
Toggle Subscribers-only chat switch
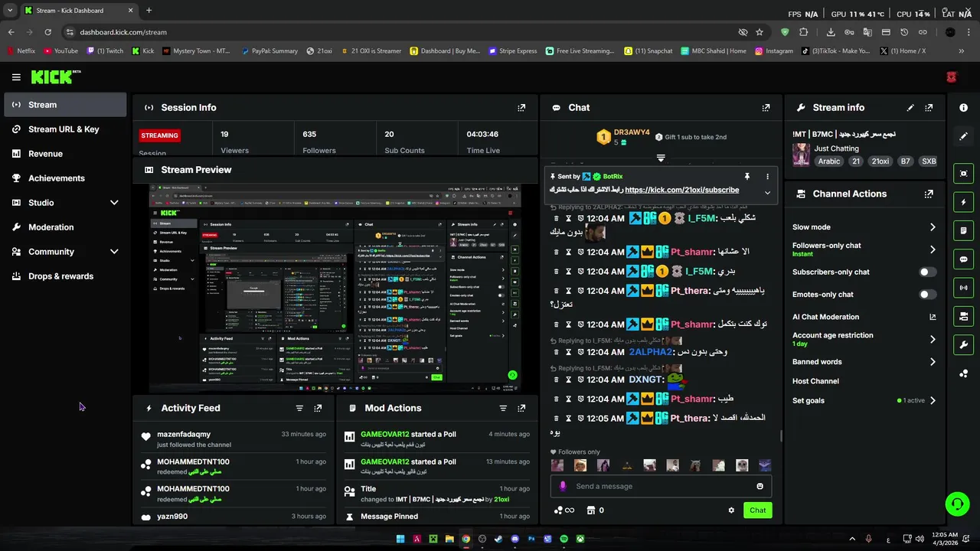926,272
